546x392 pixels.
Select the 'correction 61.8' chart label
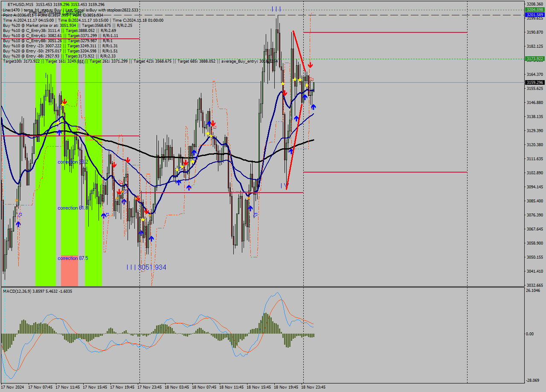[x=73, y=208]
